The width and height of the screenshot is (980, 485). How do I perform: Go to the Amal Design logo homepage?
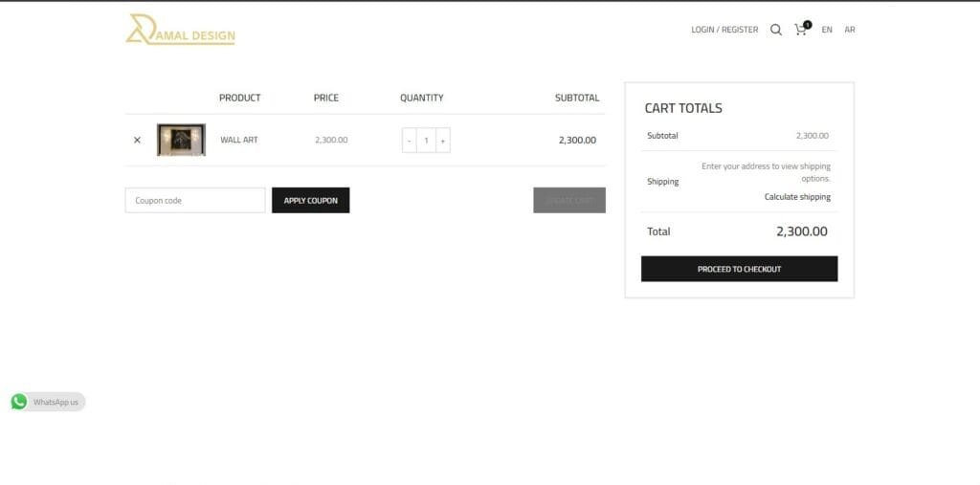tap(181, 30)
